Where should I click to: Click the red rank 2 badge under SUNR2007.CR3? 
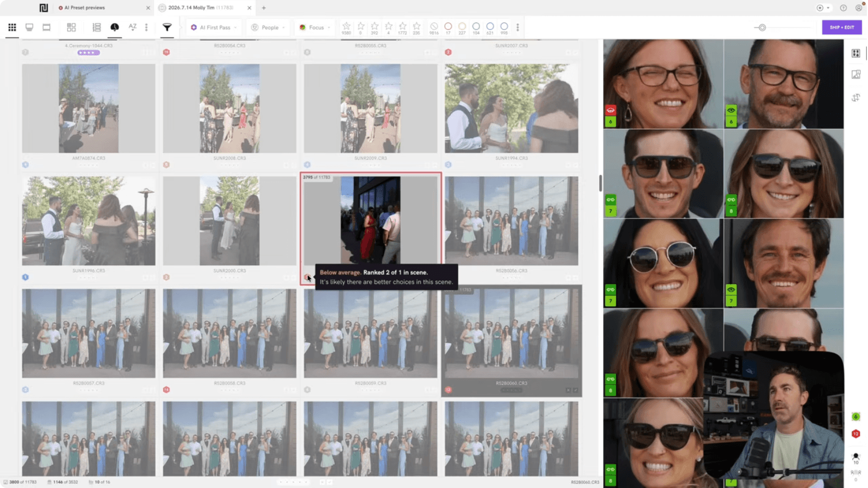(x=448, y=52)
